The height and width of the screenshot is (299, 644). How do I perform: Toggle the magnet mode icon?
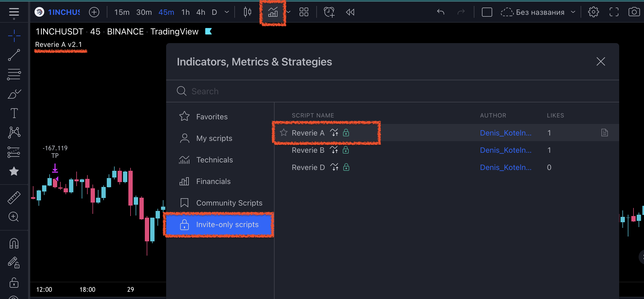point(14,243)
